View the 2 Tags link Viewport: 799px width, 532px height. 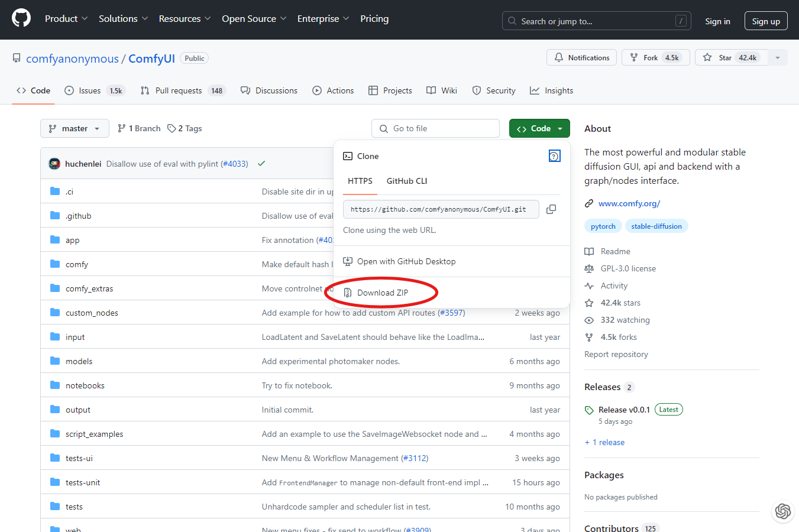tap(185, 128)
